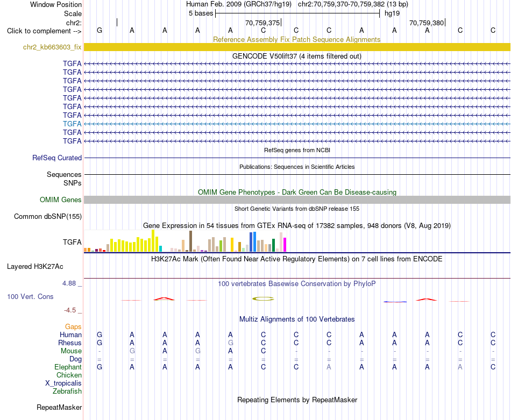Select the Mouse species row label
511x420 pixels.
click(x=71, y=351)
